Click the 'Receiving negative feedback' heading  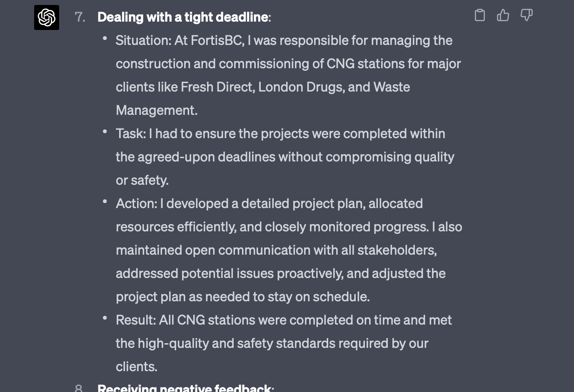tap(185, 388)
